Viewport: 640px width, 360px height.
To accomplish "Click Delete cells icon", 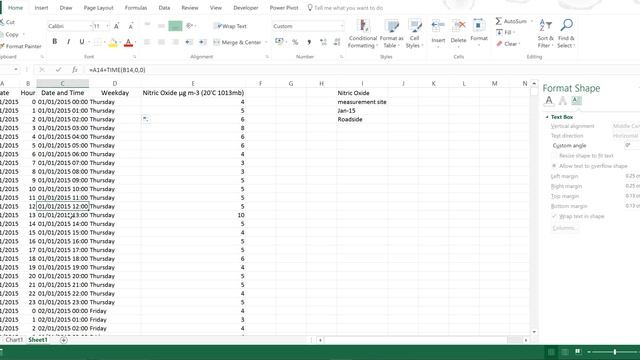I will (458, 27).
